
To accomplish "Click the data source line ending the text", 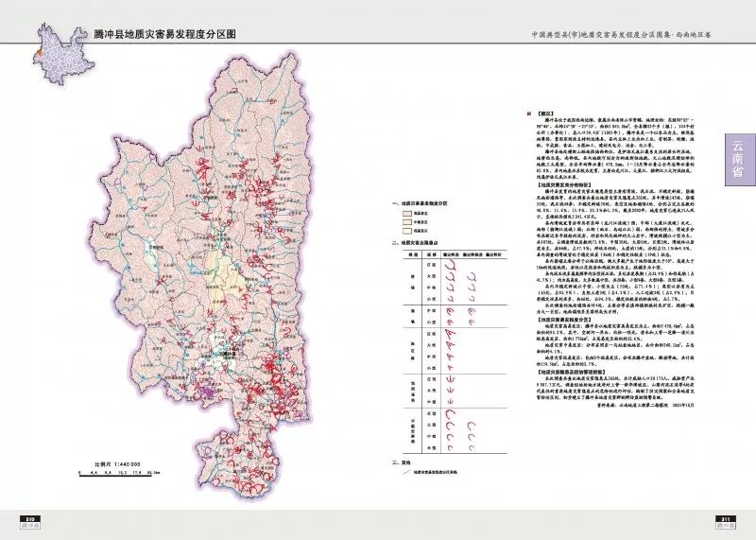I will tap(645, 406).
